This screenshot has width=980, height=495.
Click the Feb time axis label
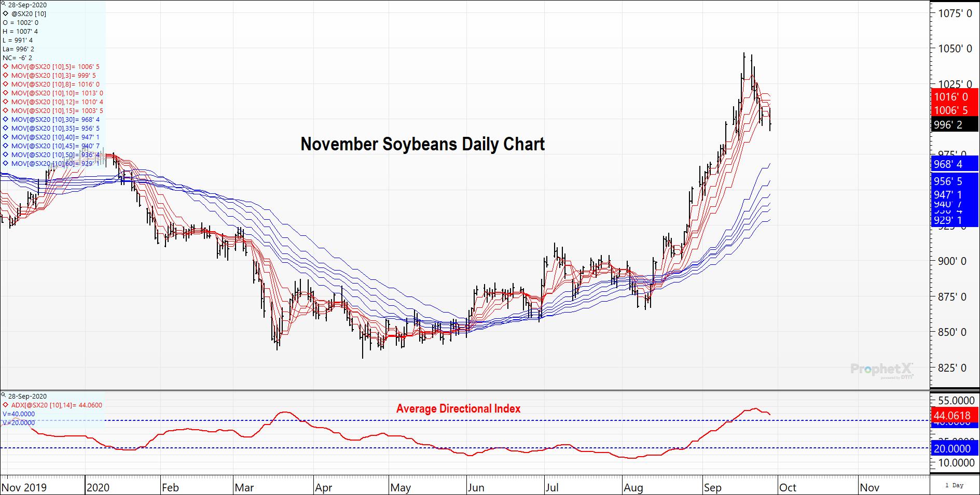click(x=170, y=488)
